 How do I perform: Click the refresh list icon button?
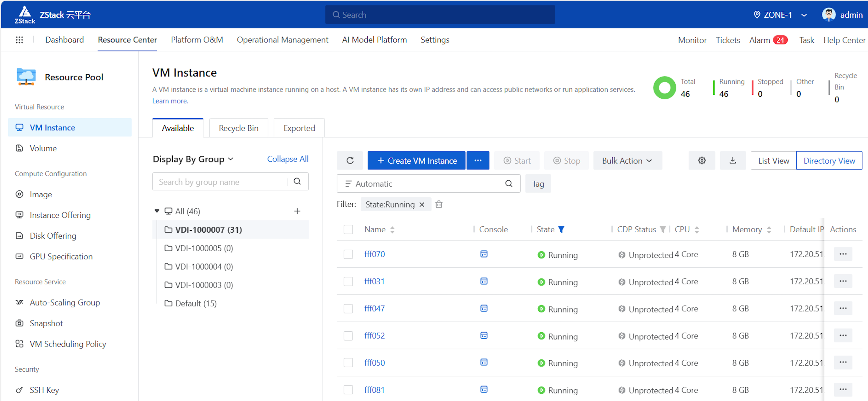[x=350, y=161]
